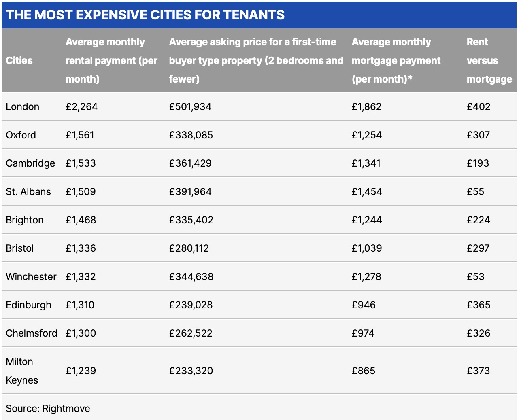Click Bristol's £297 rent versus mortgage value
The height and width of the screenshot is (420, 519).
(x=478, y=248)
